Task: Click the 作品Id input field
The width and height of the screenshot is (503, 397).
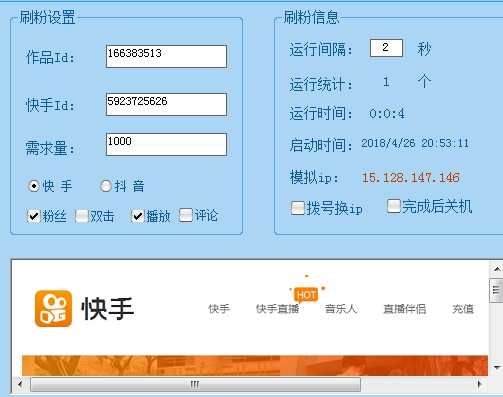Action: [166, 56]
